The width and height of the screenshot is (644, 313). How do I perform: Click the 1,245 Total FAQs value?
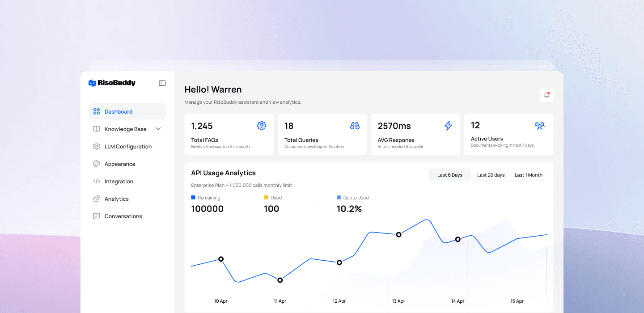click(202, 126)
